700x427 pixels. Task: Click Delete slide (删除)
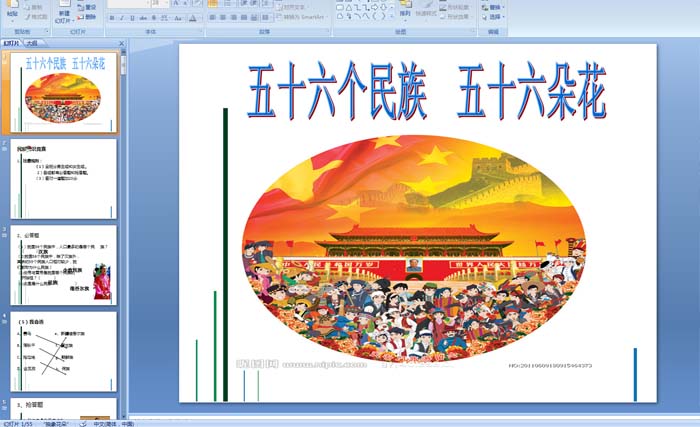[x=87, y=17]
